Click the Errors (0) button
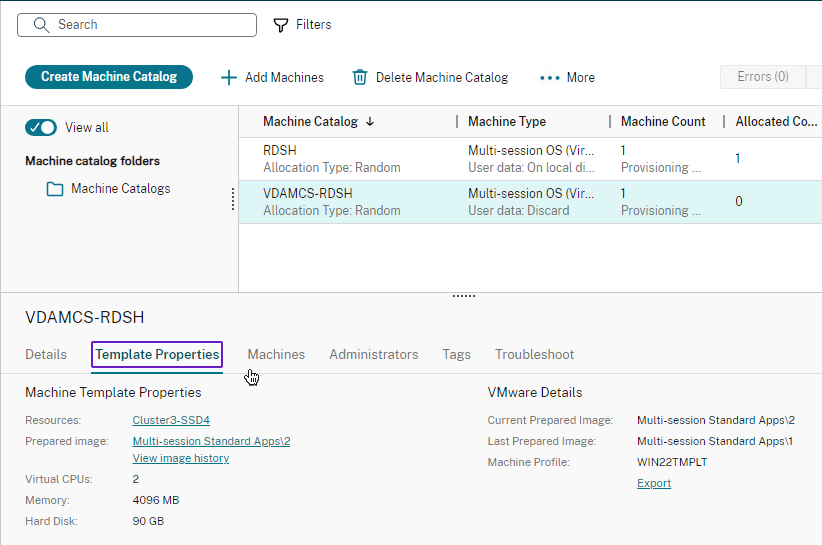Screen dimensions: 822x545 (763, 77)
